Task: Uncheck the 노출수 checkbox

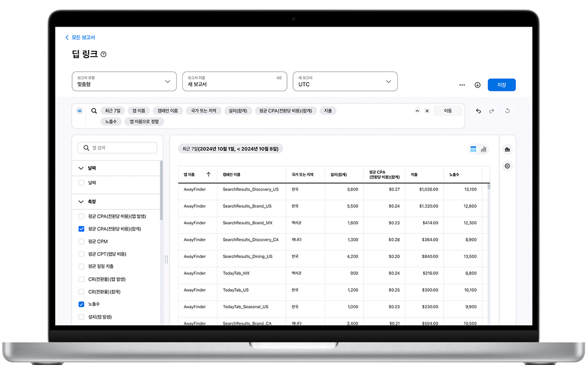Action: point(81,304)
